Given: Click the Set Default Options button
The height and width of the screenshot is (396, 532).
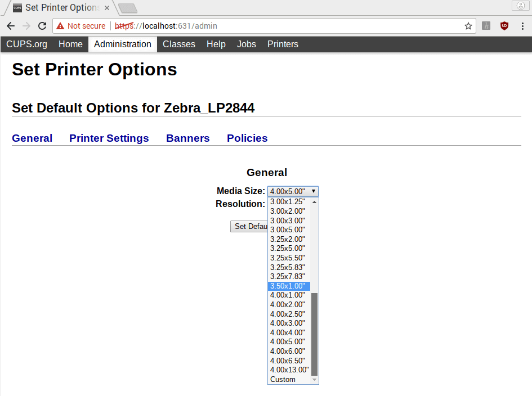Looking at the screenshot, I should pos(249,227).
